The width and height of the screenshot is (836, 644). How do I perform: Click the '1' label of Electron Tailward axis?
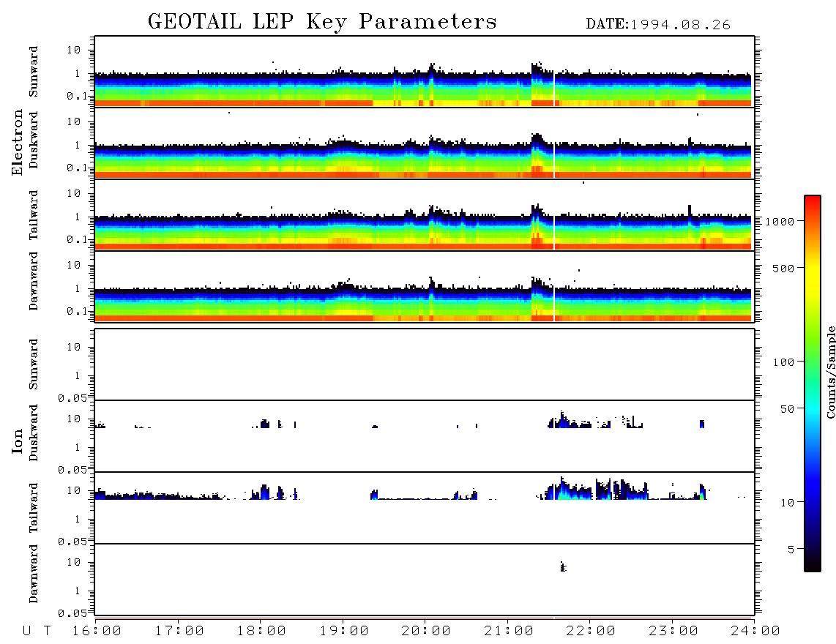[78, 217]
